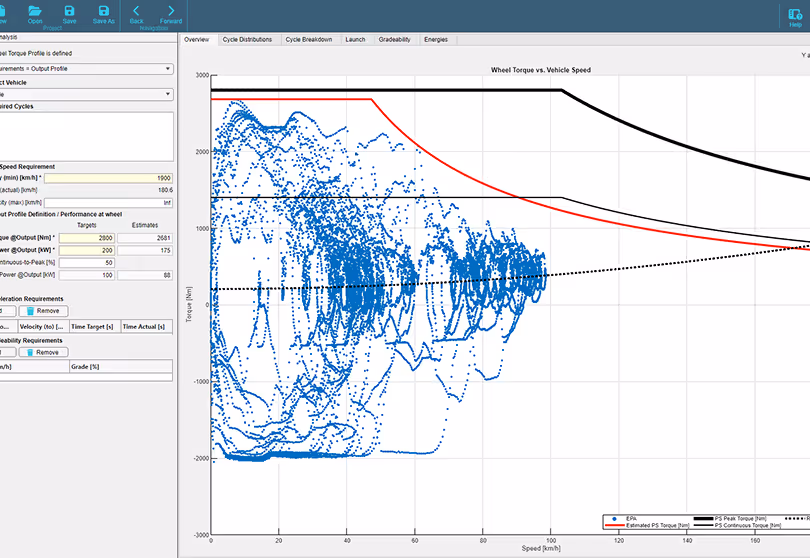This screenshot has height=558, width=810.
Task: Click the chart title Wheel Torque vs. Vehicle Speed
Action: pyautogui.click(x=540, y=70)
